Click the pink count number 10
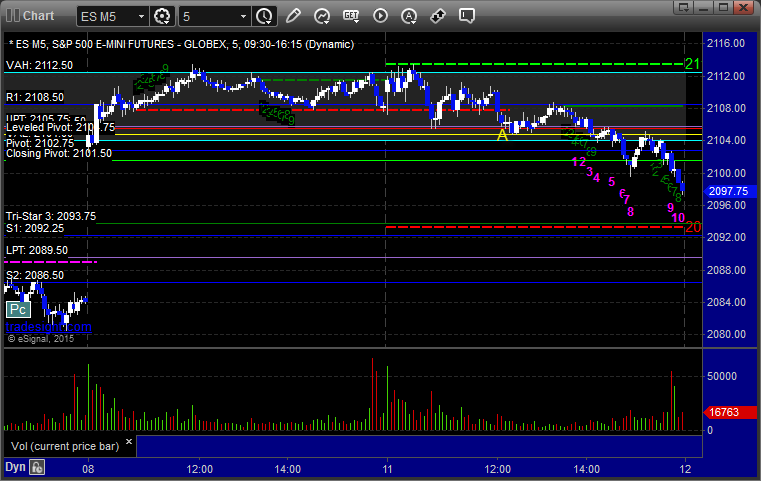 (678, 218)
